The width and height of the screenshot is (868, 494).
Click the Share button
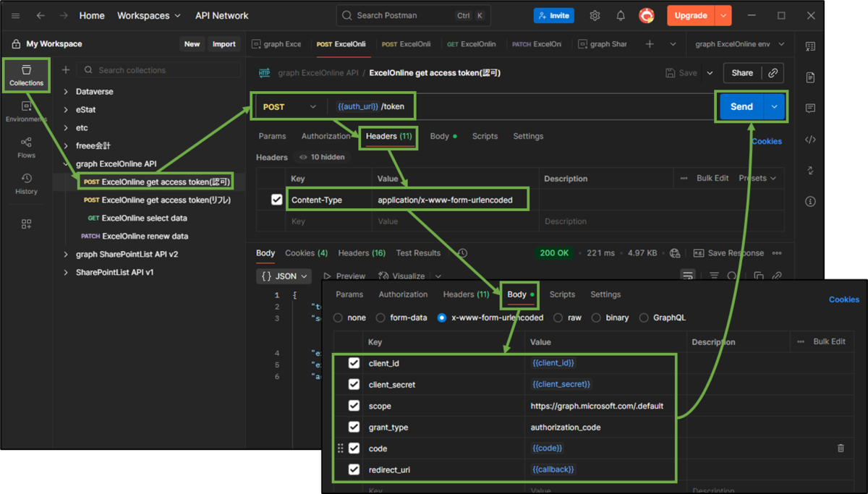point(742,72)
